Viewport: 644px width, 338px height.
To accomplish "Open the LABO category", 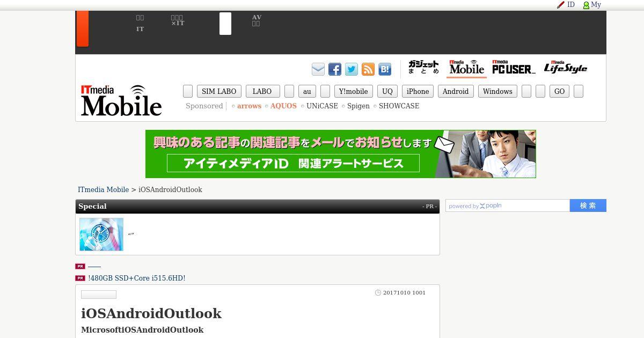I will (262, 91).
